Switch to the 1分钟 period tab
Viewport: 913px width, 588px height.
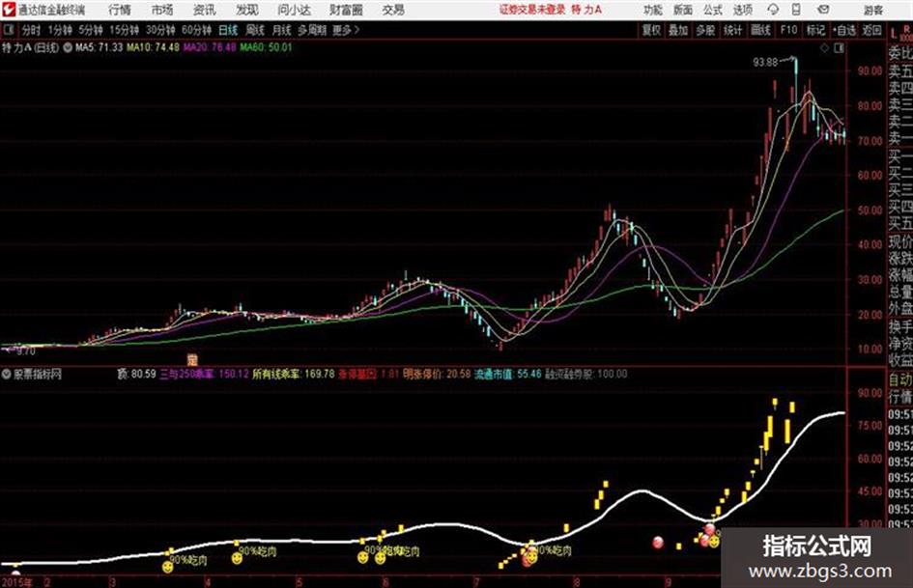coord(59,30)
